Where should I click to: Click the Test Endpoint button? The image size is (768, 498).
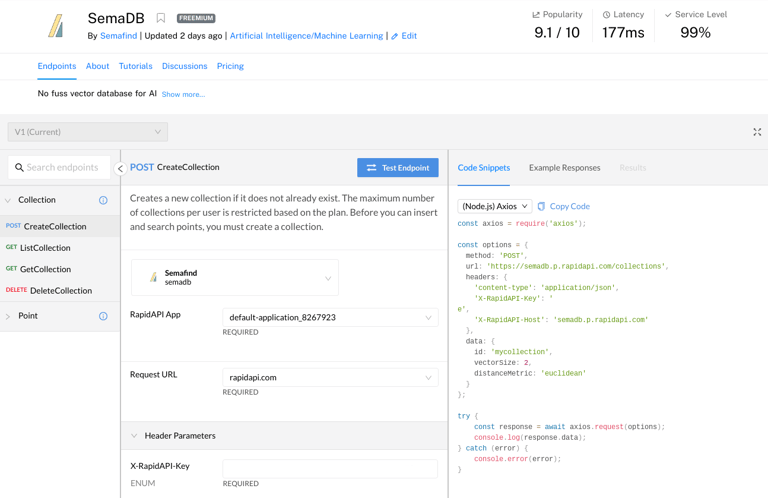click(398, 167)
